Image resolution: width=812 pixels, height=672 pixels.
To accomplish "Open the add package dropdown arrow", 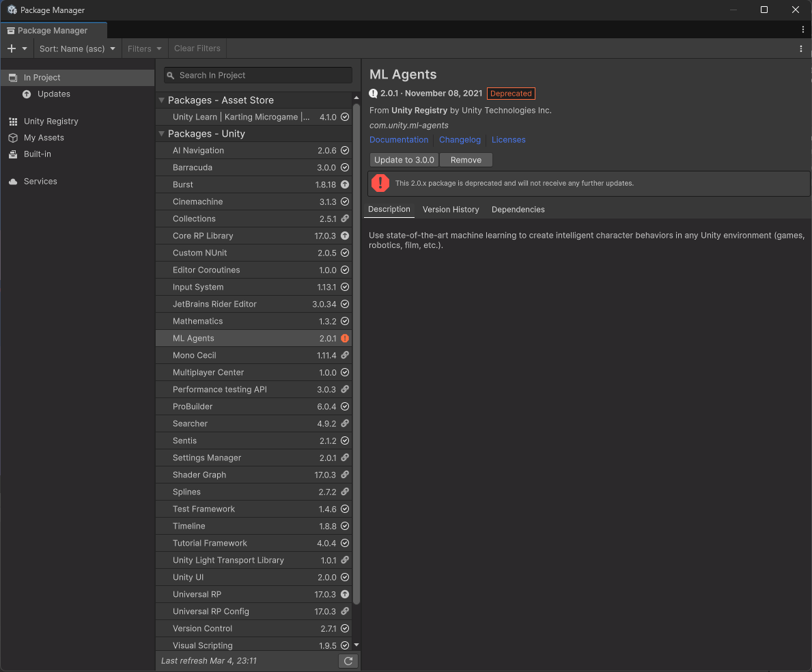I will point(25,48).
